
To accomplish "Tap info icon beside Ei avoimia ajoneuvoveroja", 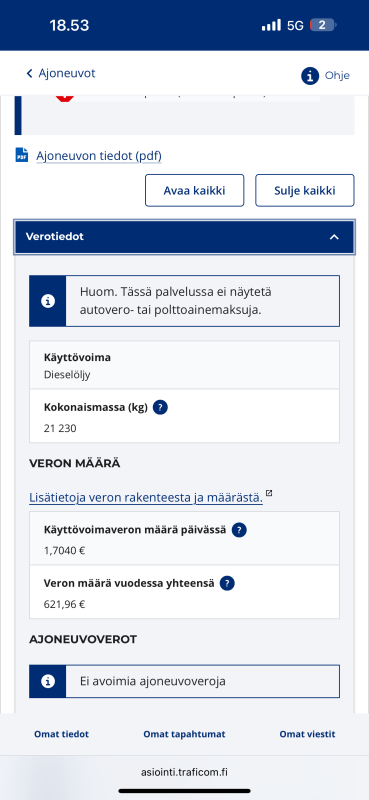I will 48,681.
